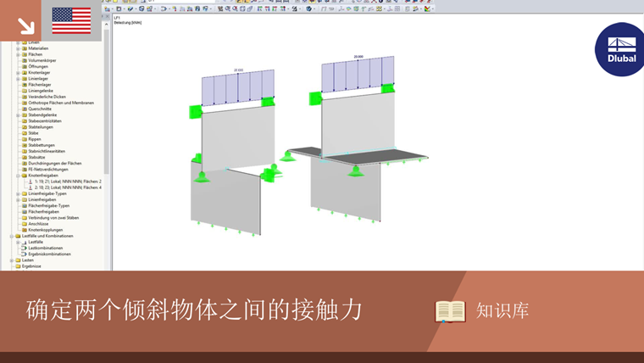Expand the Linienlager tree node
Viewport: 644px width, 363px height.
(18, 79)
